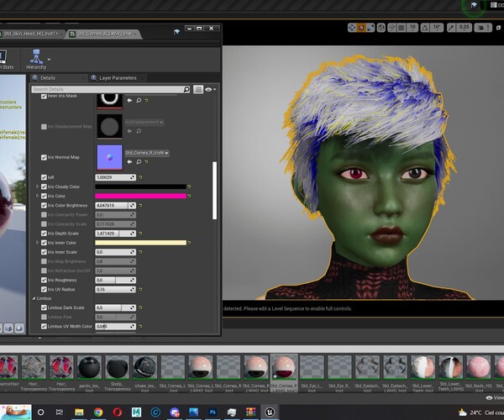504x420 pixels.
Task: Pick the black Iris Cloudy Color swatch
Action: click(x=140, y=186)
